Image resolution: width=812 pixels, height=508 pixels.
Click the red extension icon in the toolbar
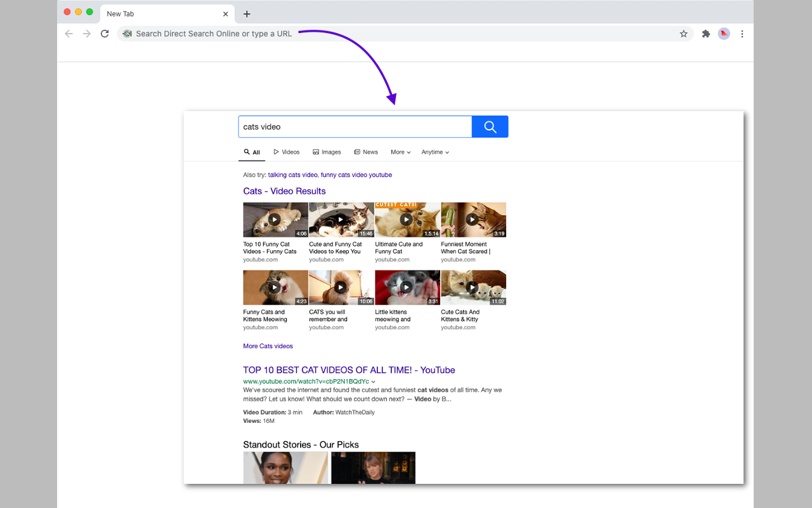pyautogui.click(x=724, y=34)
